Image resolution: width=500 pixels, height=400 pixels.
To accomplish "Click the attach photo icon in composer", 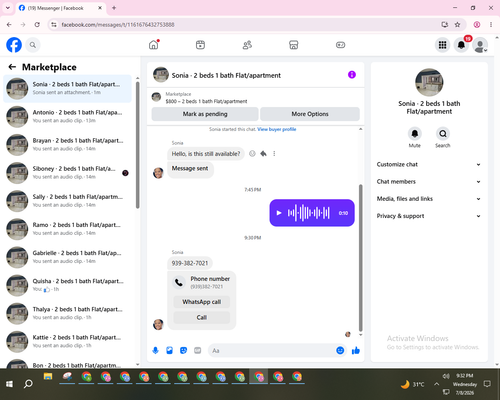I will click(x=169, y=350).
